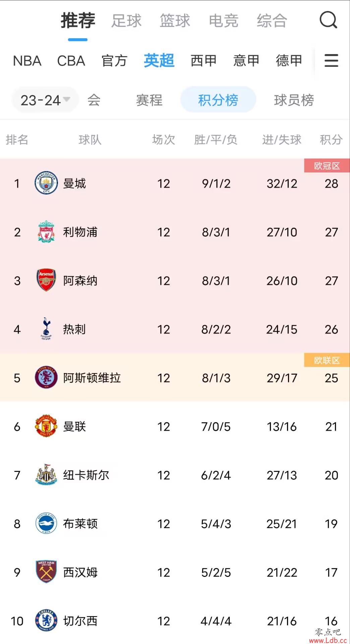Expand the 23-24 season dropdown
Viewport: 350px width, 644px height.
tap(45, 100)
